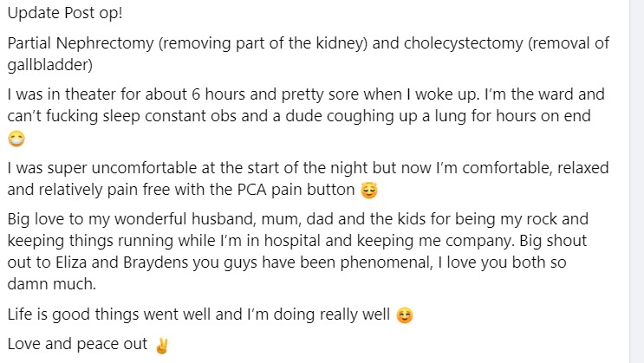Click the word 'cholecystectomy' in the post

pos(464,43)
